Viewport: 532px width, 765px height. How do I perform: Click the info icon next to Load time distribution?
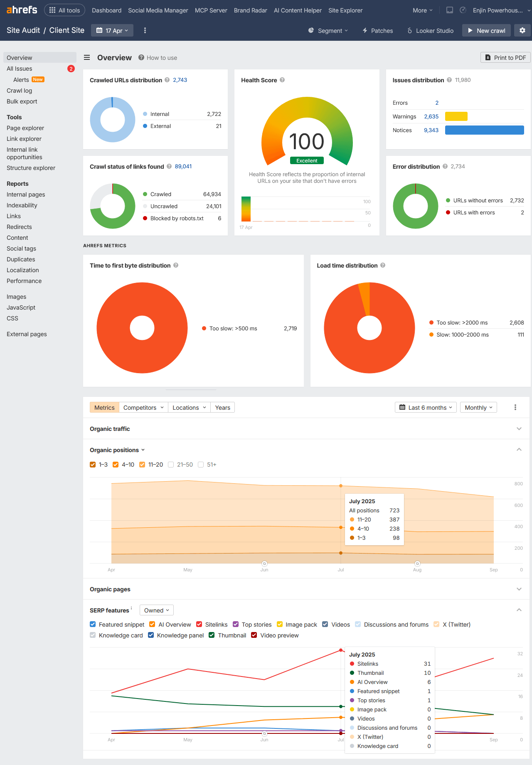coord(383,266)
